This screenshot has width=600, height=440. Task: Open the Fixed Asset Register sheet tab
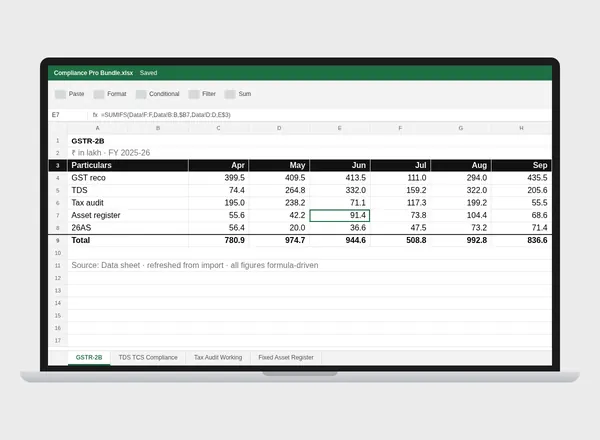[x=286, y=357]
